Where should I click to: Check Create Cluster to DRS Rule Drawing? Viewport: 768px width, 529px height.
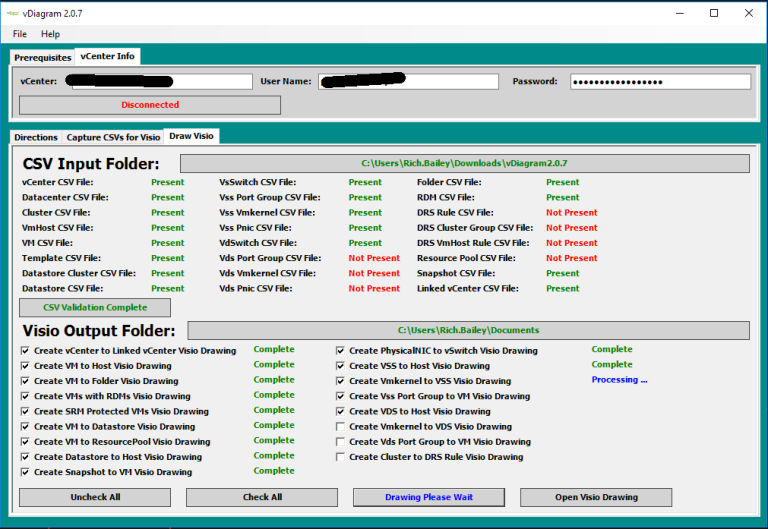341,457
